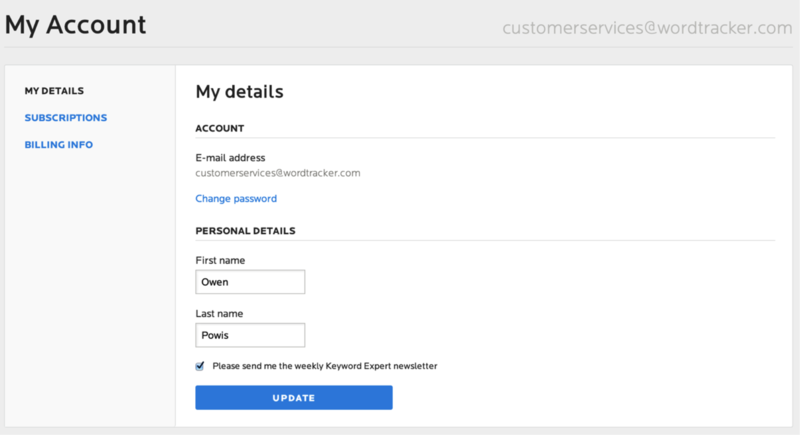Click the blue UPDATE button
This screenshot has width=800, height=435.
[294, 398]
